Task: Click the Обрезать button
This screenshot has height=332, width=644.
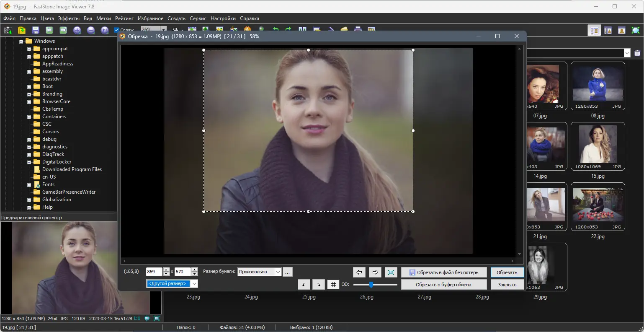Action: coord(507,272)
